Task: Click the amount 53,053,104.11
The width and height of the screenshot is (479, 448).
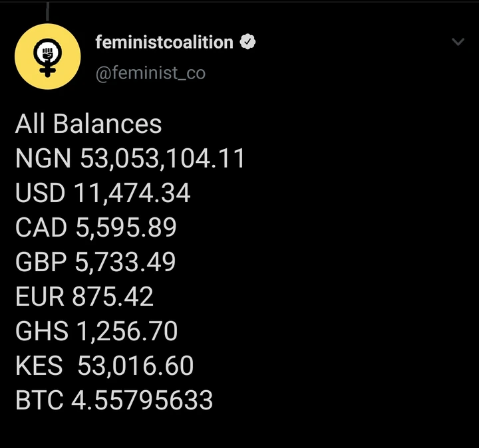Action: 163,159
